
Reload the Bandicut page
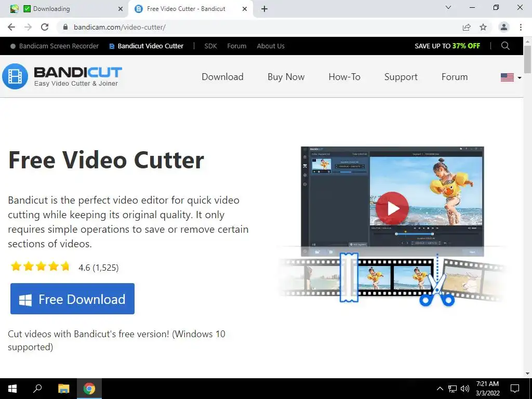click(45, 27)
